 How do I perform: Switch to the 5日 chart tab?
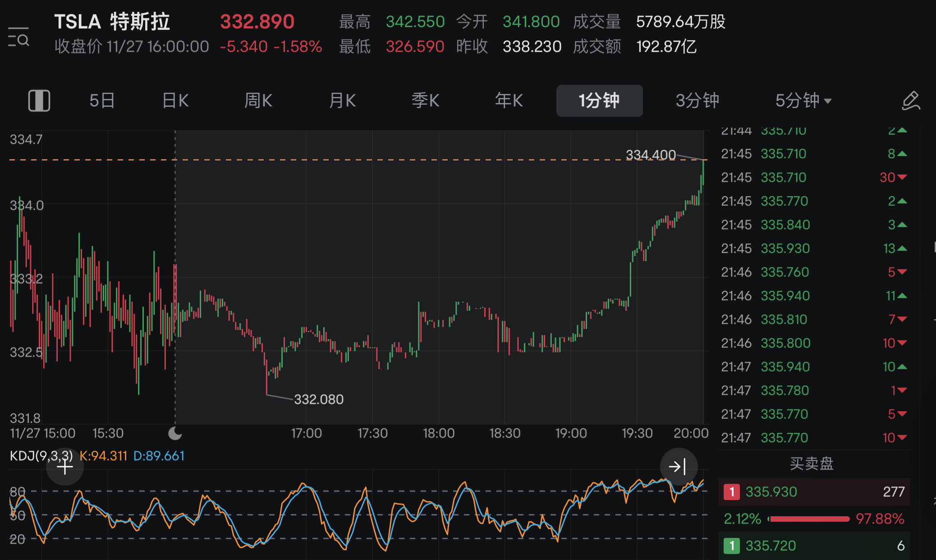pyautogui.click(x=102, y=101)
